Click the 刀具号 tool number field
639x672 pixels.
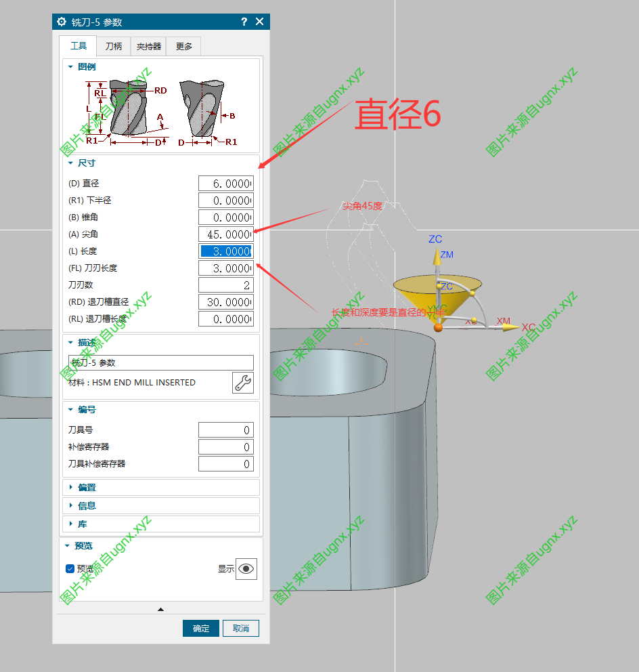pyautogui.click(x=225, y=430)
